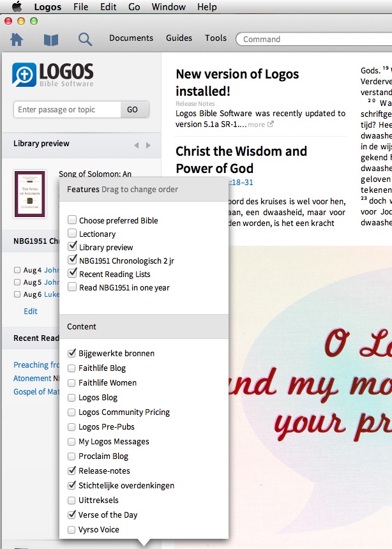Click Edit link under reading plan
Image resolution: width=392 pixels, height=549 pixels.
tap(31, 312)
